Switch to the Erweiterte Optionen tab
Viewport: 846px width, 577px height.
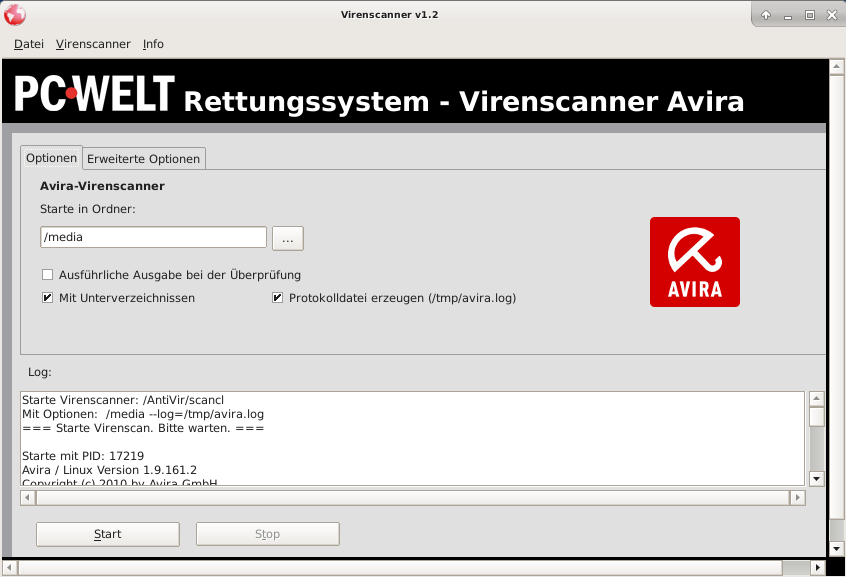coord(144,159)
